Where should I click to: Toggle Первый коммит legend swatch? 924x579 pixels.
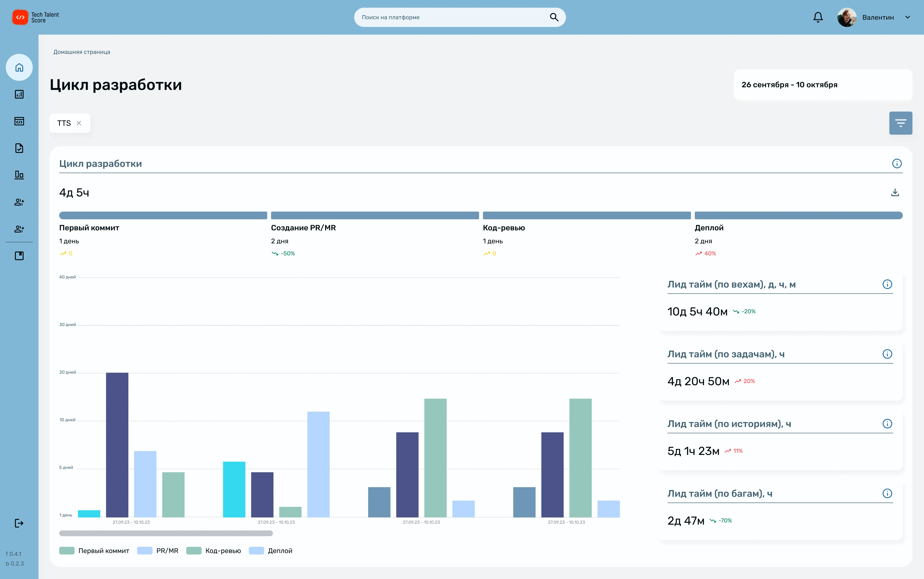click(67, 551)
